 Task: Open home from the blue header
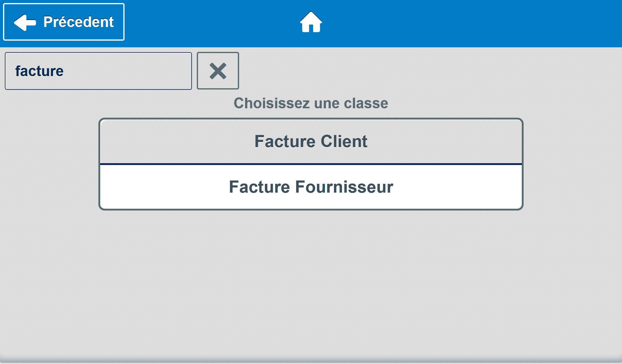click(x=311, y=22)
